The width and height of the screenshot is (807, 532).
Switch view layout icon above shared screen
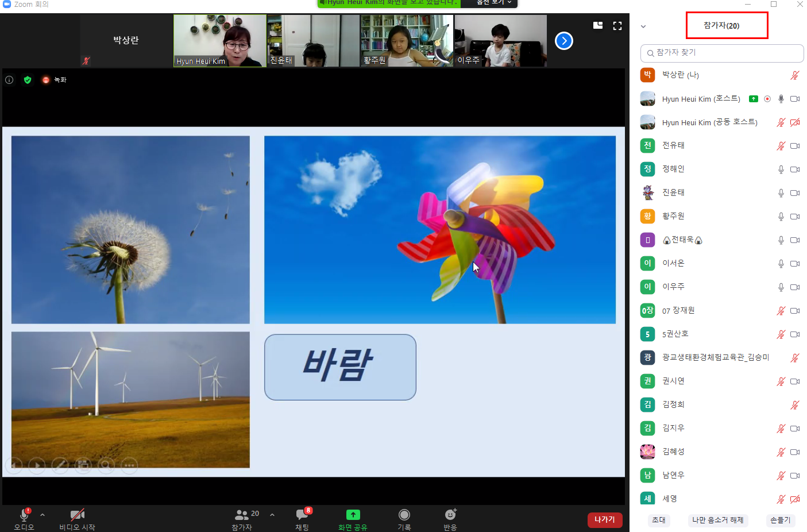(598, 25)
